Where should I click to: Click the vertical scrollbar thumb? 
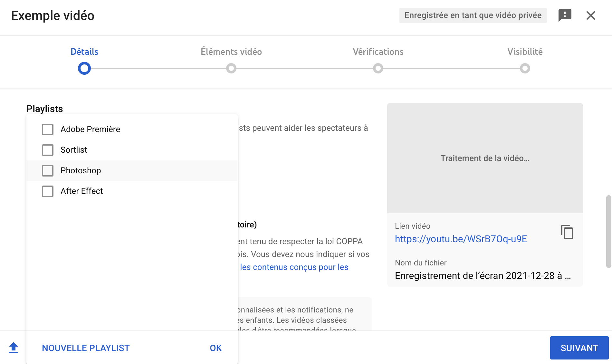(x=608, y=231)
